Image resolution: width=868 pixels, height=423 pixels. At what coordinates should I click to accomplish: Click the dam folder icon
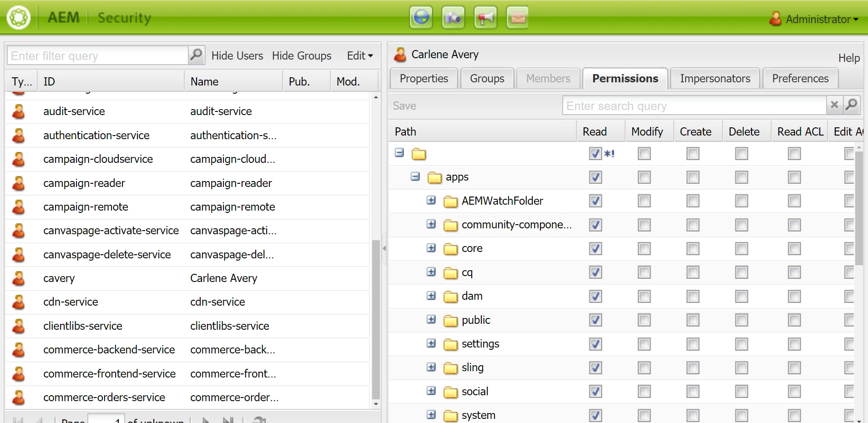[451, 297]
